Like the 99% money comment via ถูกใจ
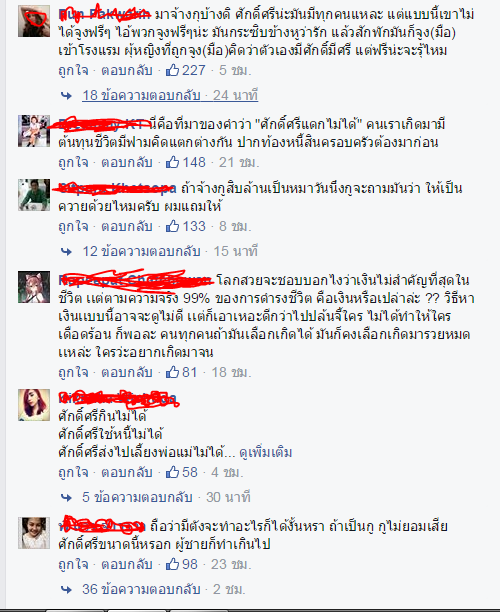The height and width of the screenshot is (612, 500). click(x=73, y=372)
